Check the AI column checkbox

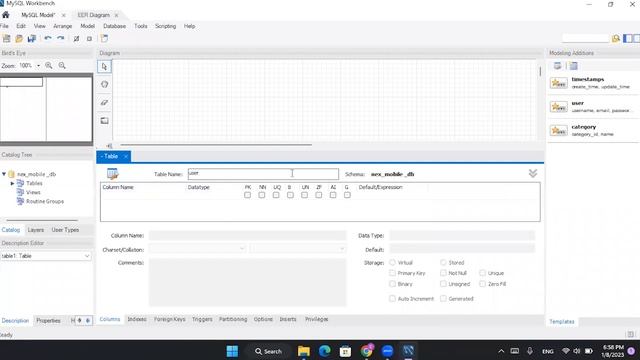[333, 195]
